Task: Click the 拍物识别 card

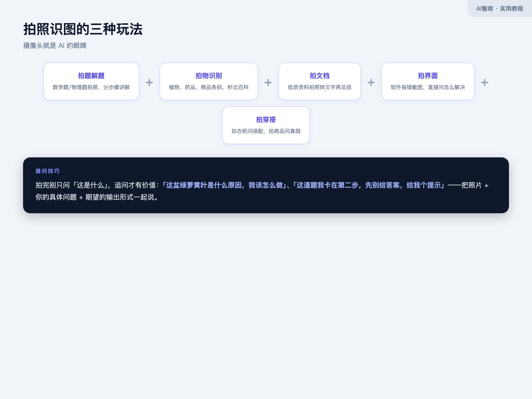Action: (x=209, y=81)
